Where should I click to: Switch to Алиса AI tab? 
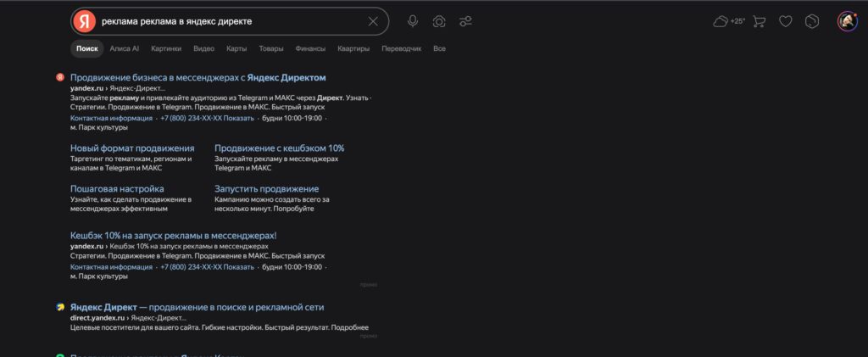pyautogui.click(x=124, y=48)
